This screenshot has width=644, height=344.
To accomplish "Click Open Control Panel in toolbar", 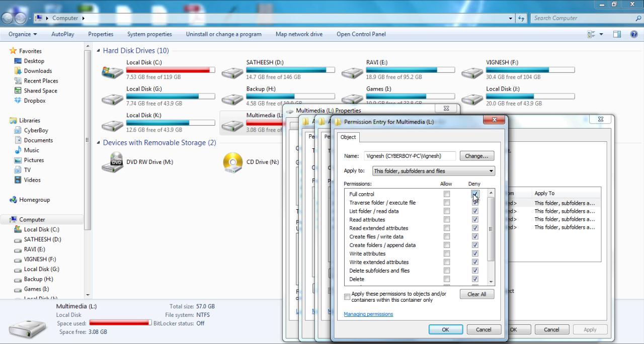I will point(361,34).
